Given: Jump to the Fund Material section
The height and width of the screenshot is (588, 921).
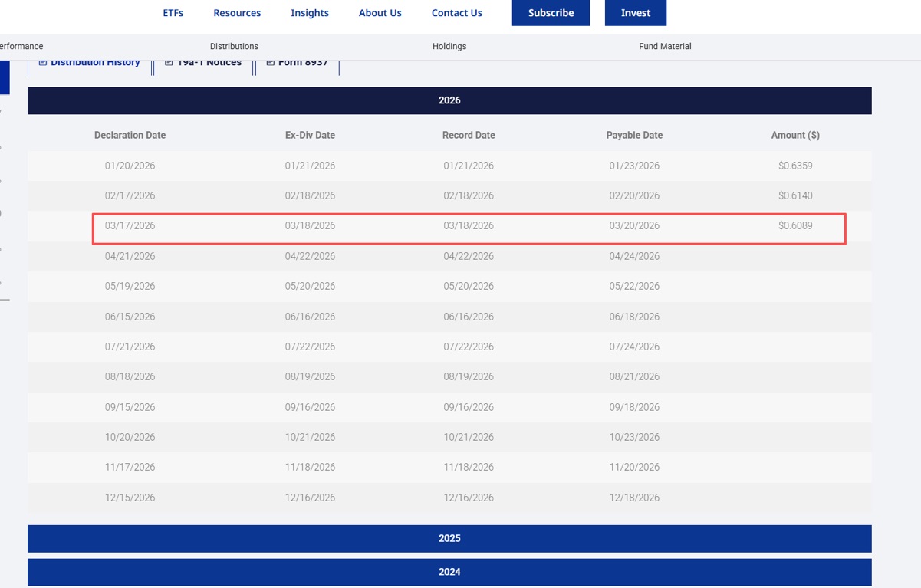Looking at the screenshot, I should coord(665,47).
